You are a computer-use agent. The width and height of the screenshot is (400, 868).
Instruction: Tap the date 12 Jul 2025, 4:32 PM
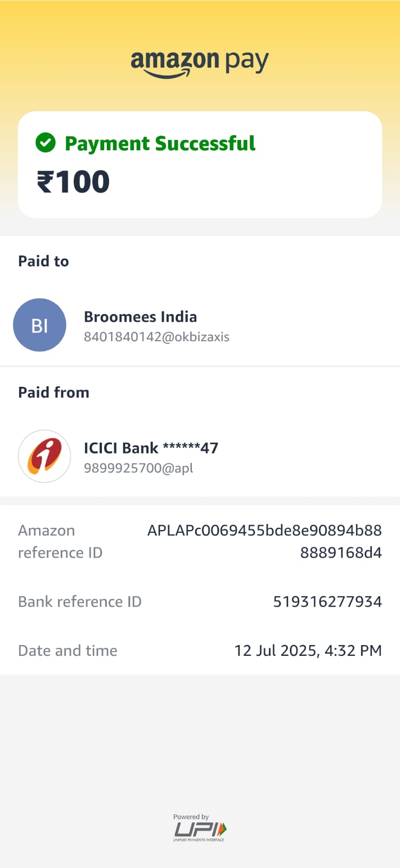[x=308, y=650]
